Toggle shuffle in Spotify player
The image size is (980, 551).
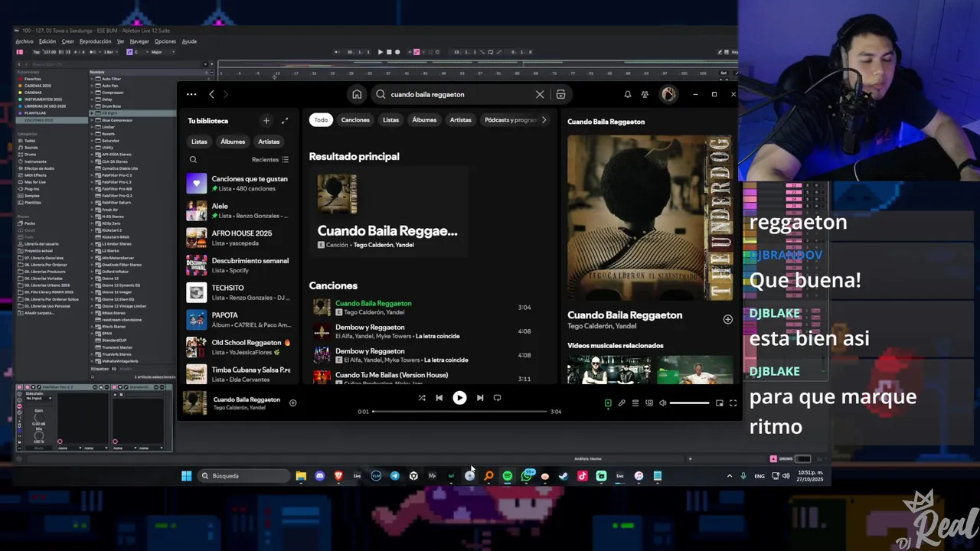click(422, 398)
